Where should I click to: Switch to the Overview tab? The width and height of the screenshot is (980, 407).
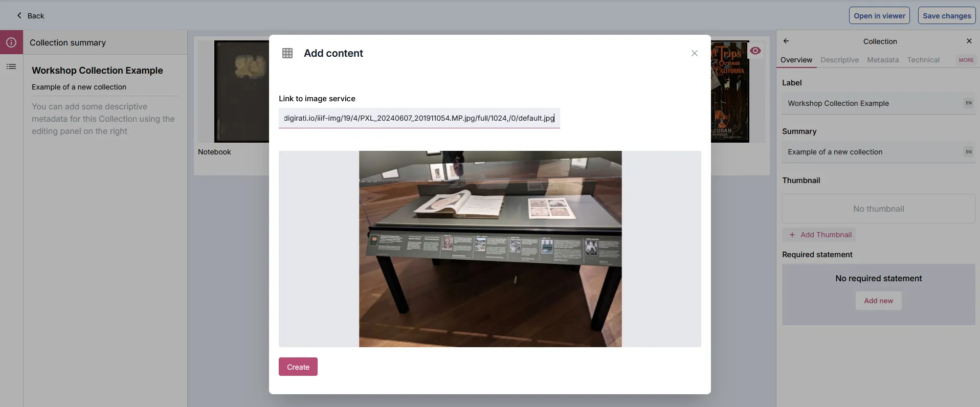pyautogui.click(x=796, y=60)
